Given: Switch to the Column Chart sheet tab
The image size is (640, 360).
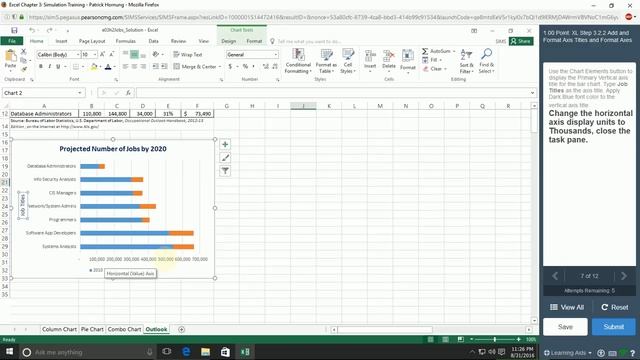Looking at the screenshot, I should pyautogui.click(x=59, y=329).
